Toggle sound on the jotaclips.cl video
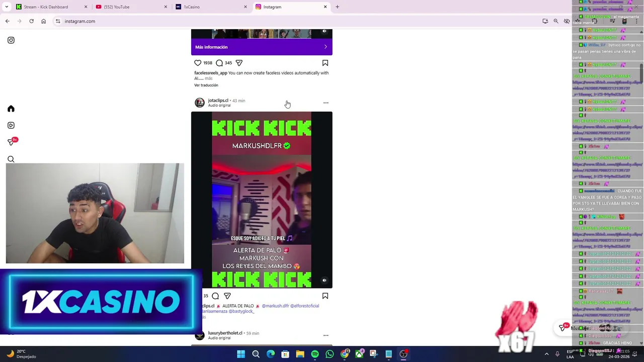The image size is (644, 362). pyautogui.click(x=325, y=281)
